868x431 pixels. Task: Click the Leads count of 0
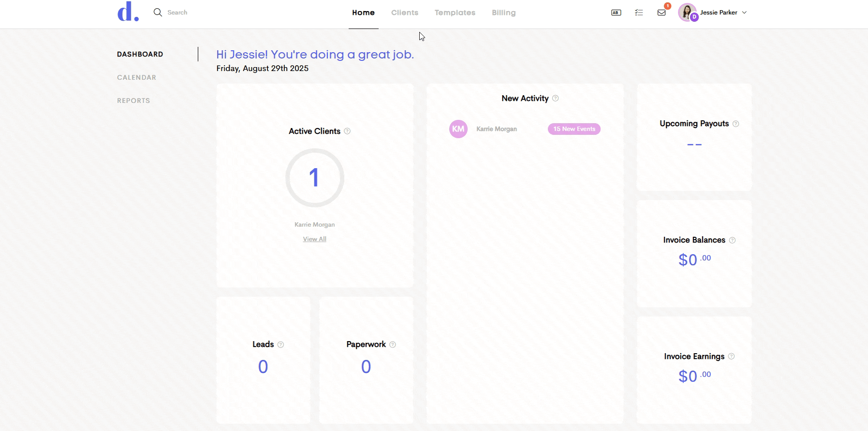(263, 367)
